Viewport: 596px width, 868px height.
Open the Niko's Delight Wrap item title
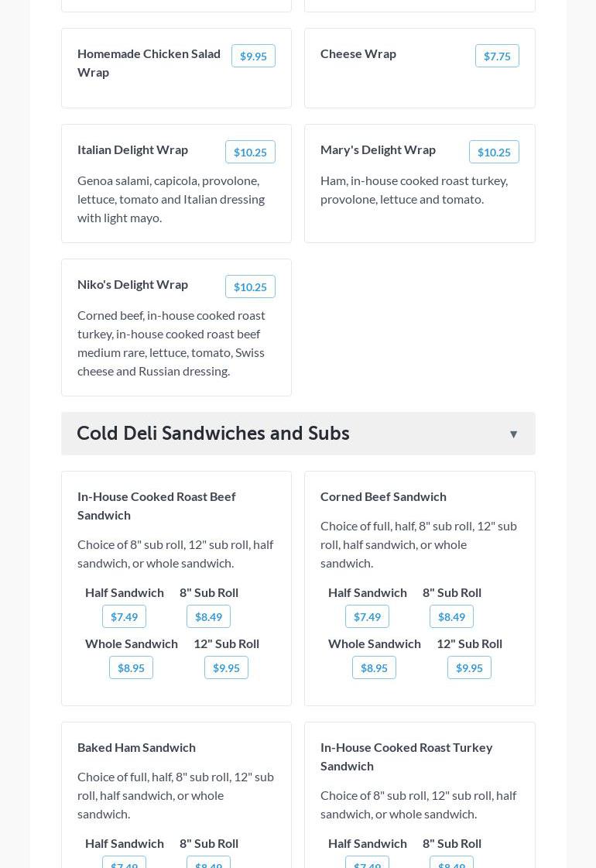click(x=132, y=284)
